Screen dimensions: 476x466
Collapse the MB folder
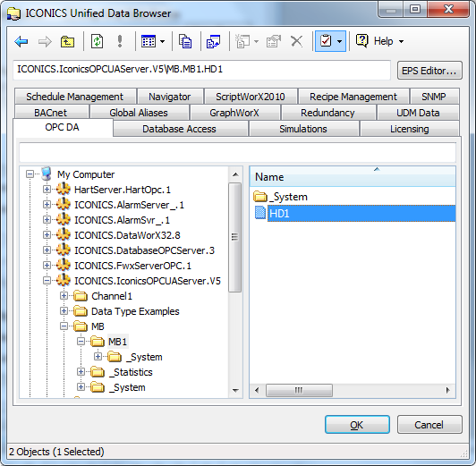click(x=64, y=326)
